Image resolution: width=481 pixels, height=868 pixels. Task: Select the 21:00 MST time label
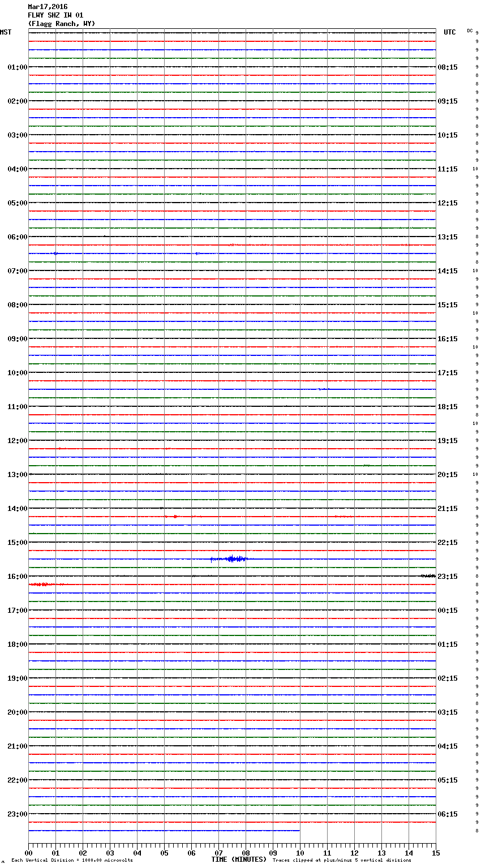pyautogui.click(x=17, y=746)
